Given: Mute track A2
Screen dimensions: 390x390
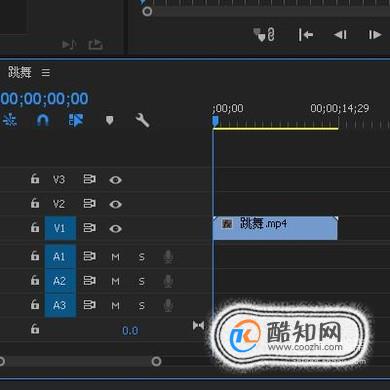Looking at the screenshot, I should 115,281.
